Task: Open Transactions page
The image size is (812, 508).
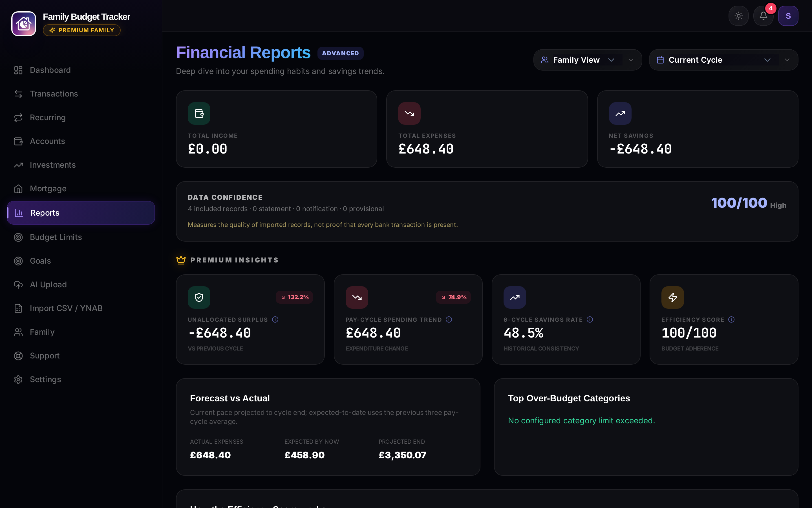Action: [x=81, y=94]
